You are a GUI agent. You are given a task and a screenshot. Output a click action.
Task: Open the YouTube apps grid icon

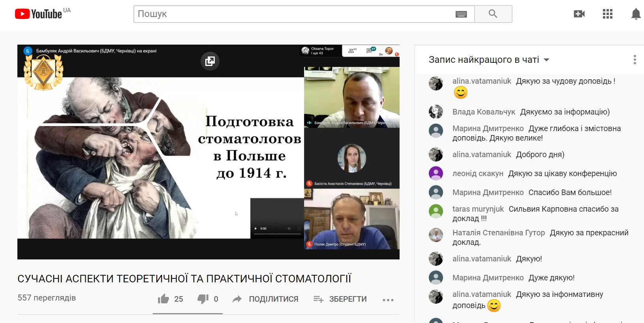click(608, 14)
